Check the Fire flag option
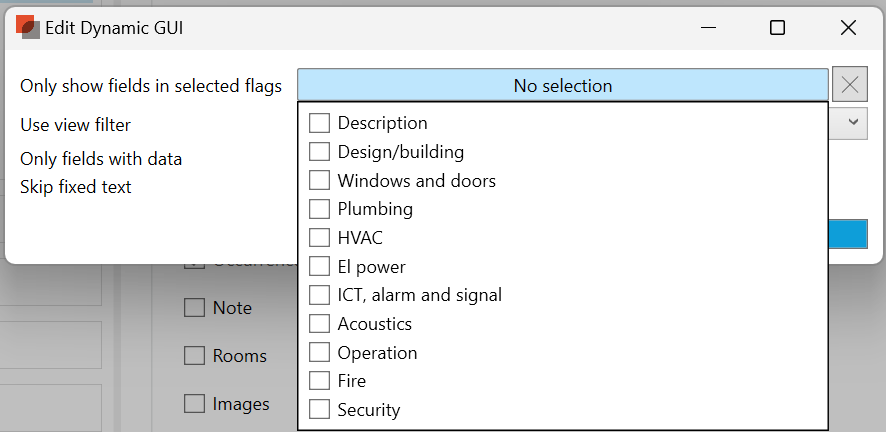This screenshot has width=886, height=432. (x=319, y=381)
